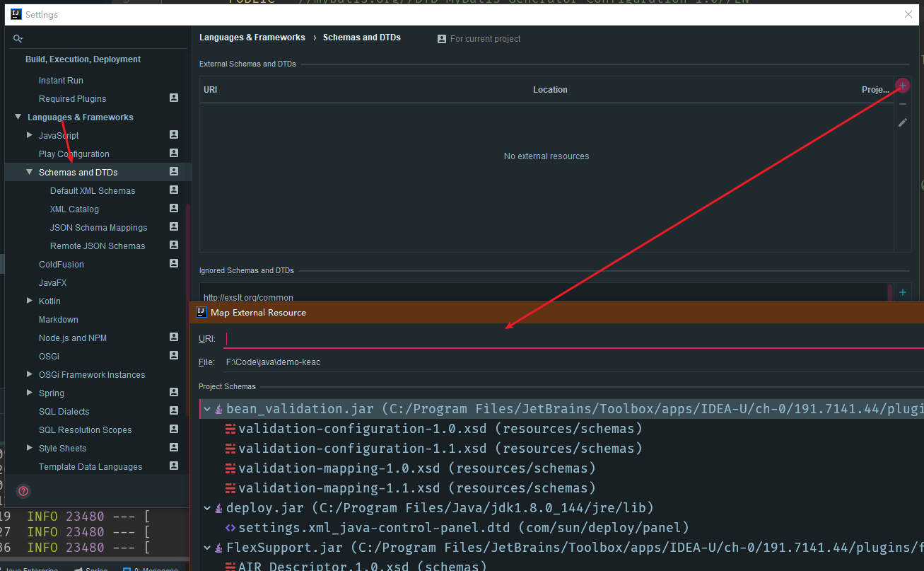This screenshot has height=571, width=924.
Task: Collapse the Languages & Frameworks section
Action: [18, 117]
